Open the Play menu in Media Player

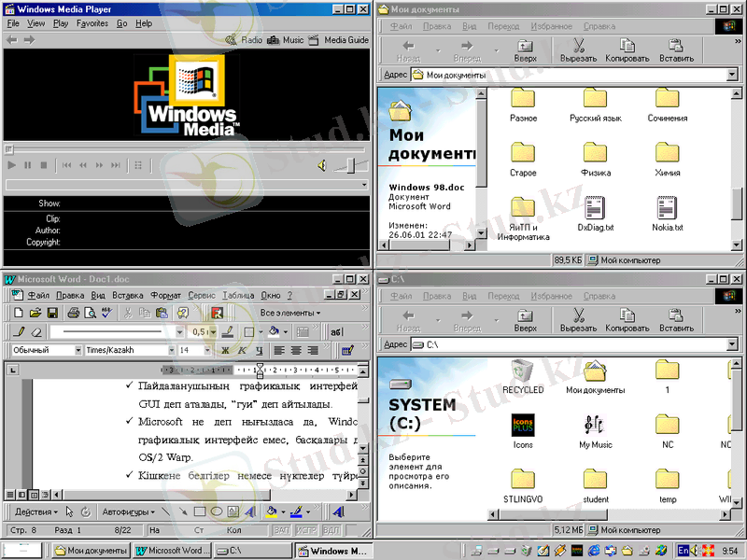pos(61,23)
